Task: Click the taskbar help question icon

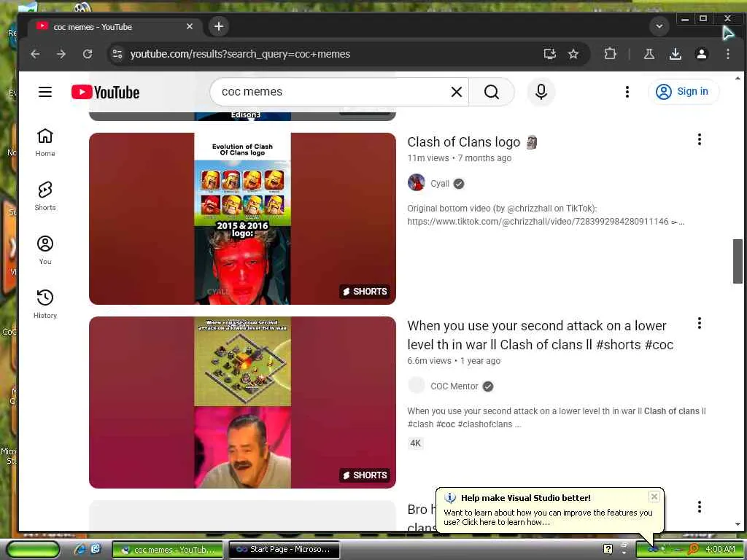Action: (x=608, y=549)
